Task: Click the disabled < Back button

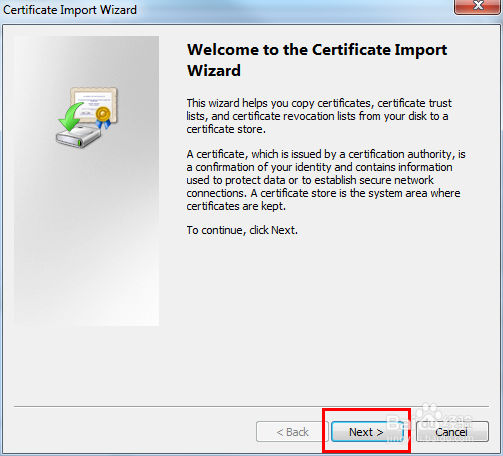Action: [292, 432]
